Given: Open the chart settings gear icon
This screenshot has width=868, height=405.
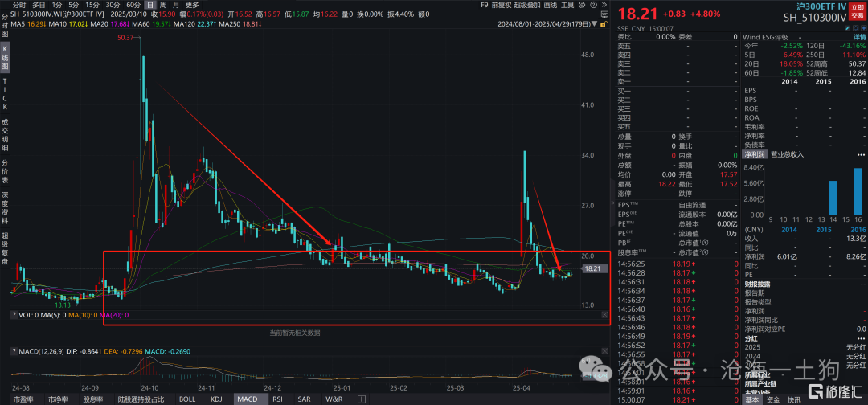Looking at the screenshot, I should pyautogui.click(x=582, y=5).
